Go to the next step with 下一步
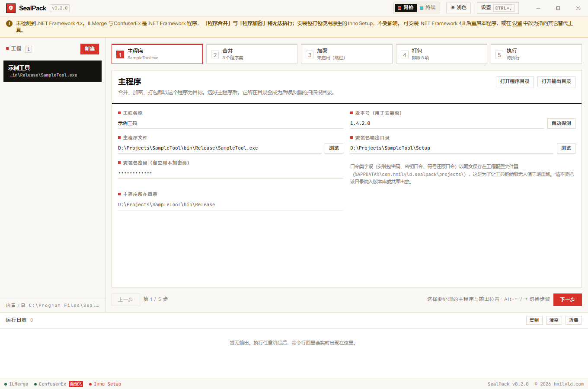 tap(568, 300)
